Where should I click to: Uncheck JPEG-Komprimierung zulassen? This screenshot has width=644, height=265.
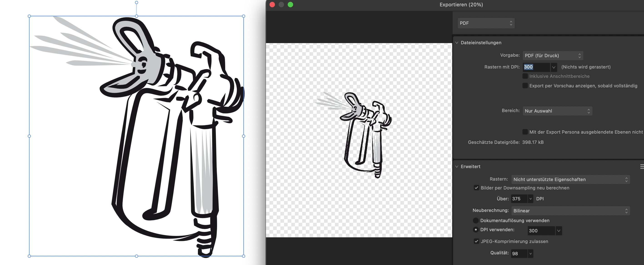(x=476, y=241)
